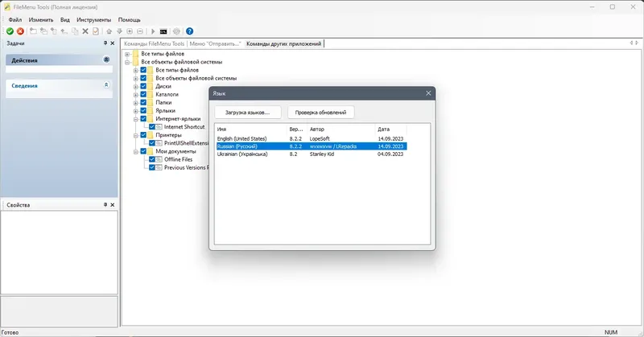This screenshot has height=337, width=644.
Task: Uncheck the Каталоги checkbox
Action: [x=143, y=94]
